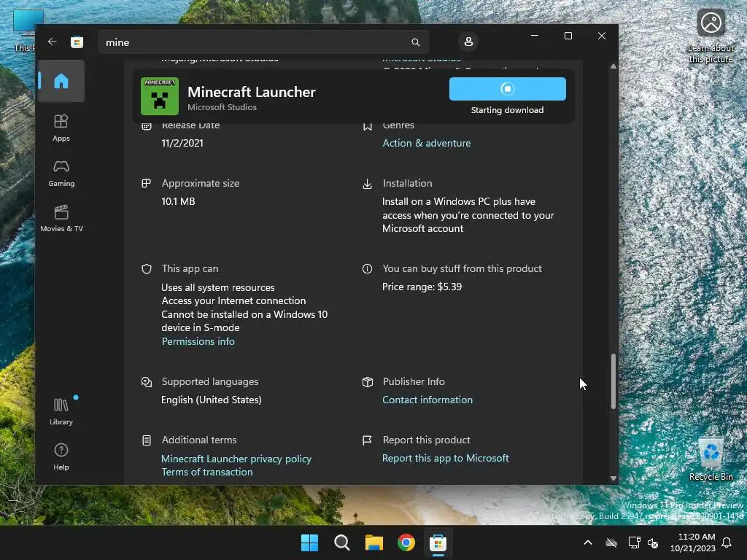Open the Permissions info link

click(x=198, y=341)
